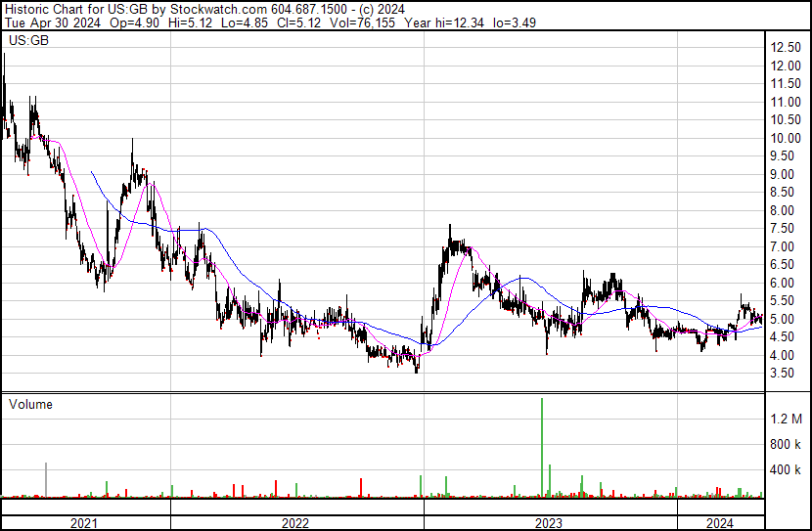
Task: Click the US:GB ticker label in chart
Action: (29, 40)
